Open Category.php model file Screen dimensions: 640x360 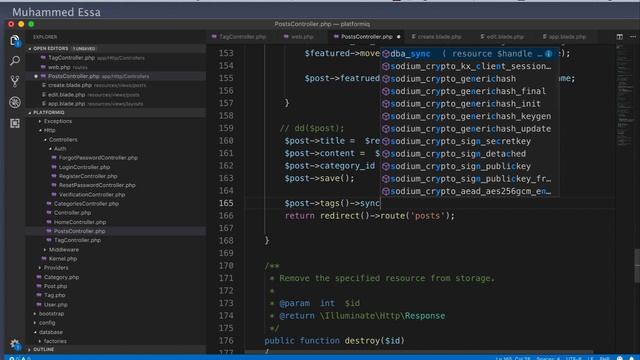[x=61, y=277]
